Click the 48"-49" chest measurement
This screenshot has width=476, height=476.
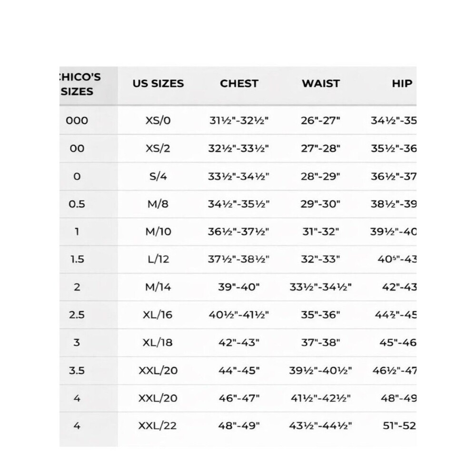coord(239,426)
